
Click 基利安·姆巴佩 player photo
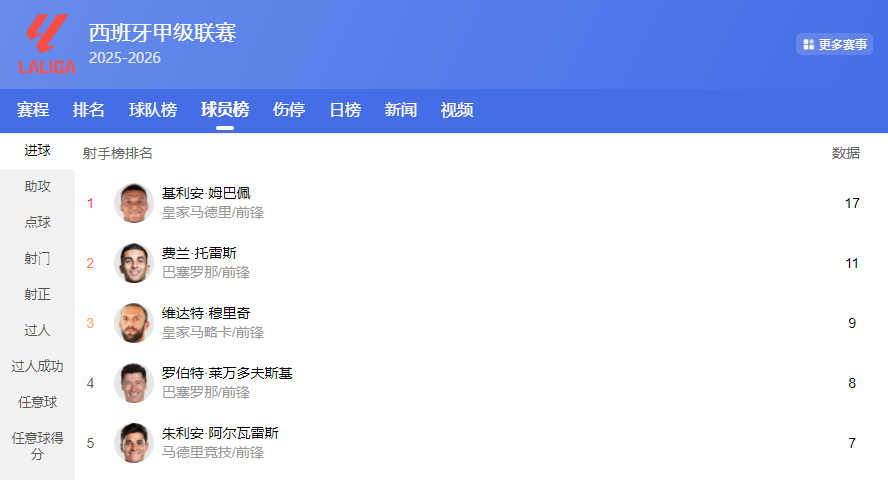(134, 203)
